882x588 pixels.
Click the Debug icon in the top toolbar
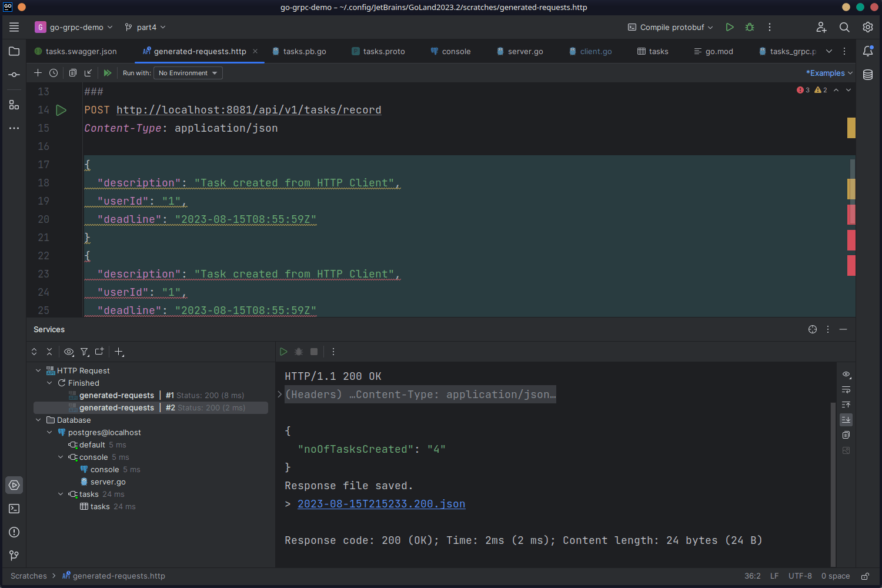tap(749, 27)
